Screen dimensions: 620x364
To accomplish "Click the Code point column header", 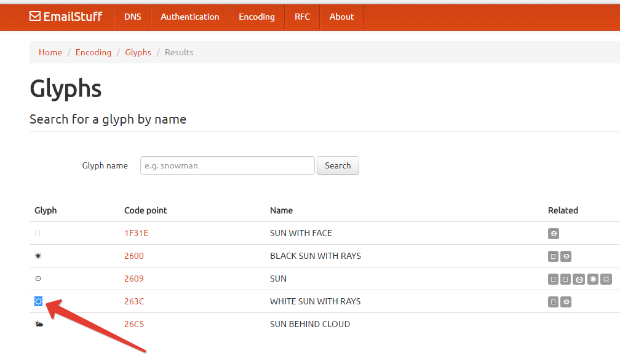I will [x=146, y=210].
